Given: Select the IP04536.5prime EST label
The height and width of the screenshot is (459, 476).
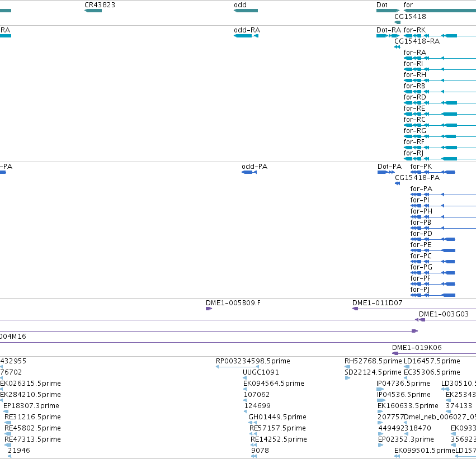Looking at the screenshot, I should point(404,395).
